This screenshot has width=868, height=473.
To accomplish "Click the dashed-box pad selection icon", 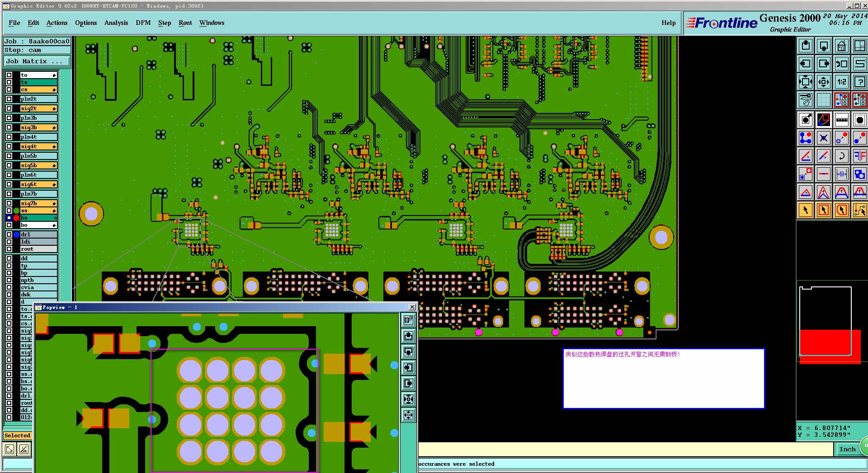I will [x=859, y=120].
